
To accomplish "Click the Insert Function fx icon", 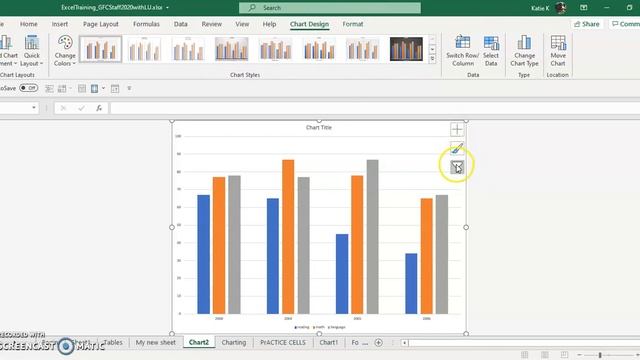I will tap(99, 108).
